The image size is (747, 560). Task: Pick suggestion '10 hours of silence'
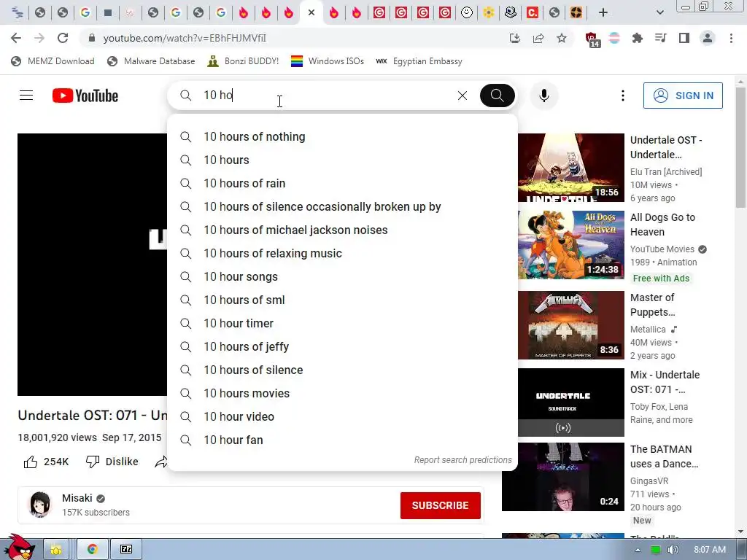pyautogui.click(x=342, y=370)
